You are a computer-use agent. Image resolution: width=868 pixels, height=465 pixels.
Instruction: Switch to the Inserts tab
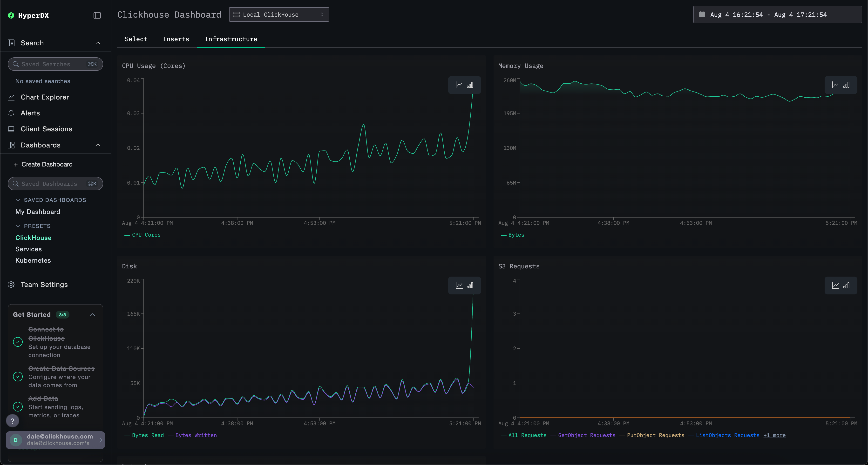tap(176, 39)
